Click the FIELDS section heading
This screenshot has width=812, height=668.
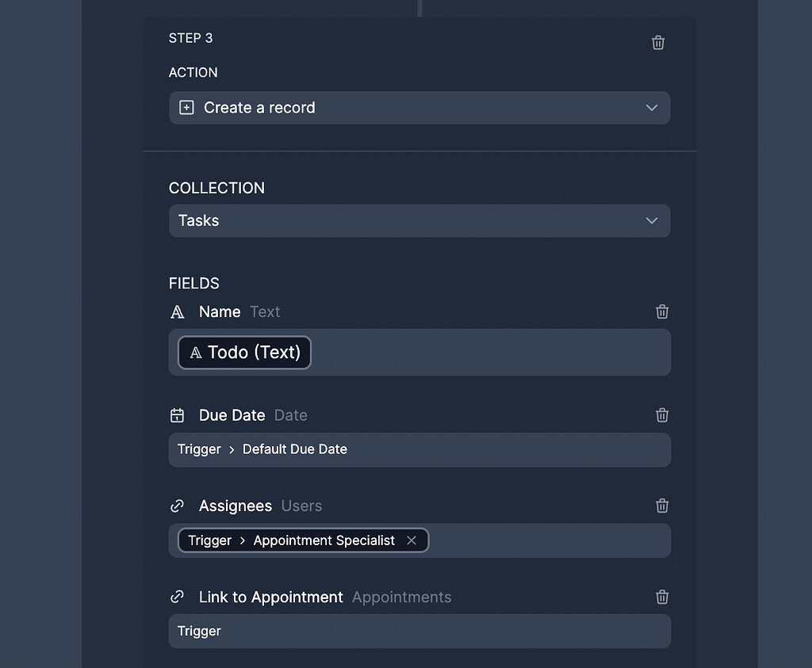[x=193, y=283]
